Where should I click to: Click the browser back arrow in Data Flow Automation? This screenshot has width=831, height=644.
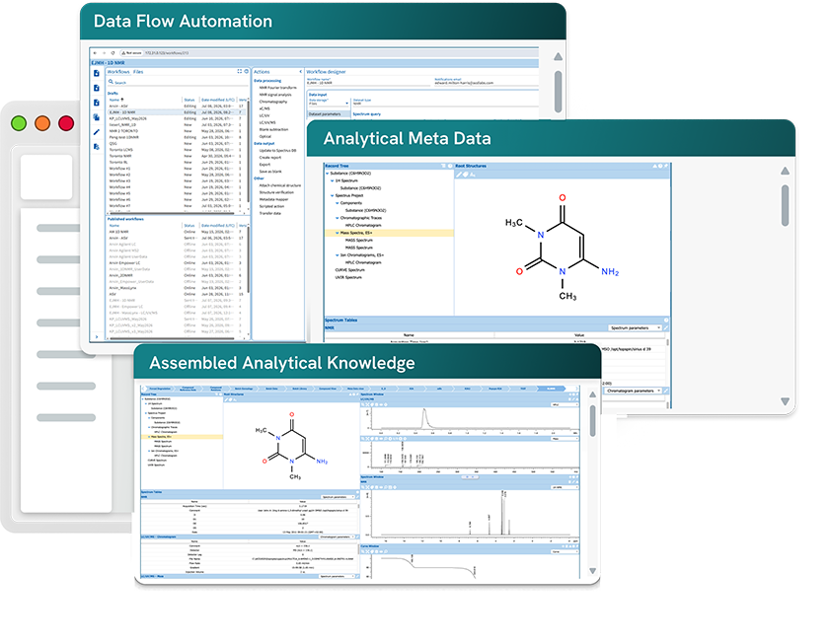click(x=96, y=53)
